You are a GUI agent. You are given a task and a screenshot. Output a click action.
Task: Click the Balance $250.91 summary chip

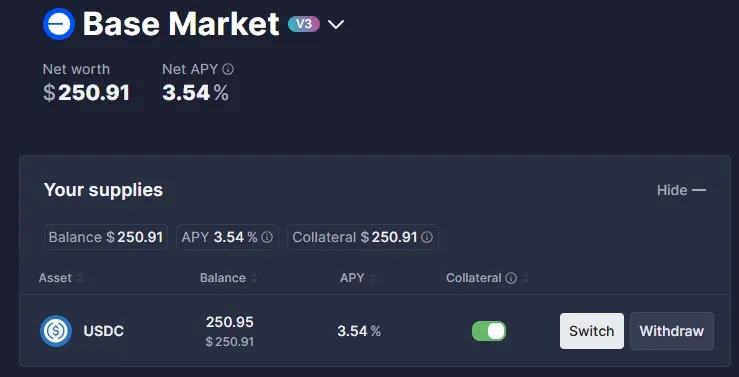[x=106, y=237]
